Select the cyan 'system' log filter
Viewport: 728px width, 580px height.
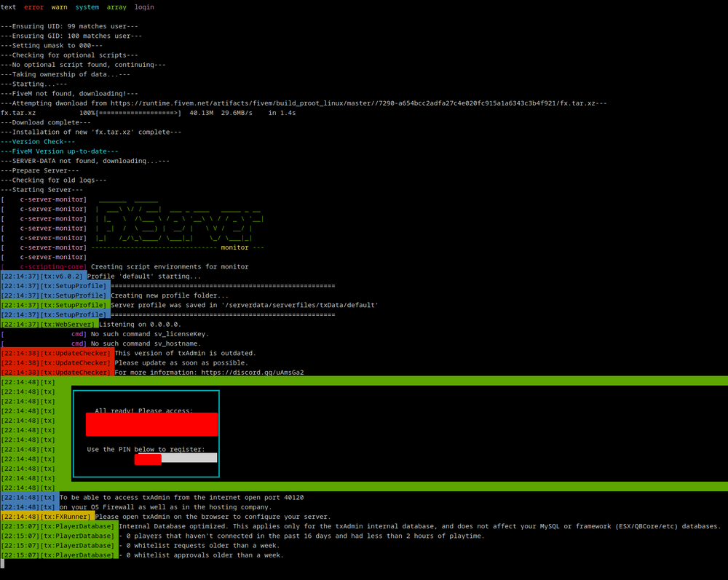pyautogui.click(x=87, y=7)
